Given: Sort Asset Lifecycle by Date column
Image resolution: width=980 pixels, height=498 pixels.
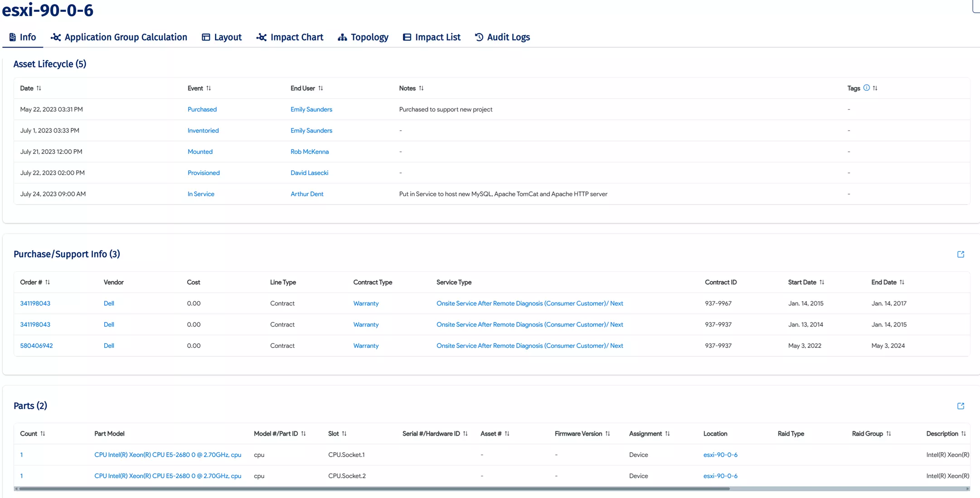Looking at the screenshot, I should (x=39, y=88).
